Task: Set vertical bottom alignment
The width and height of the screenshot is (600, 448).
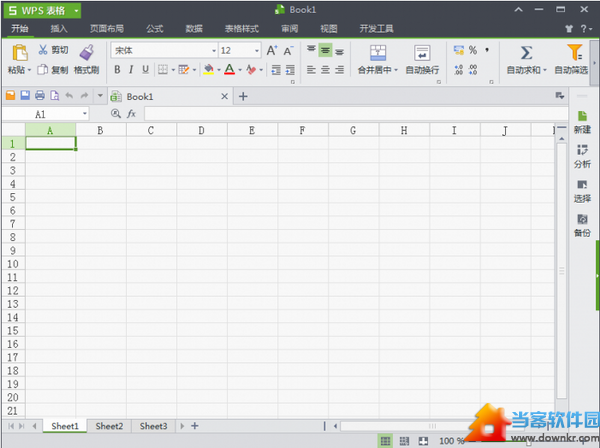Action: (339, 50)
